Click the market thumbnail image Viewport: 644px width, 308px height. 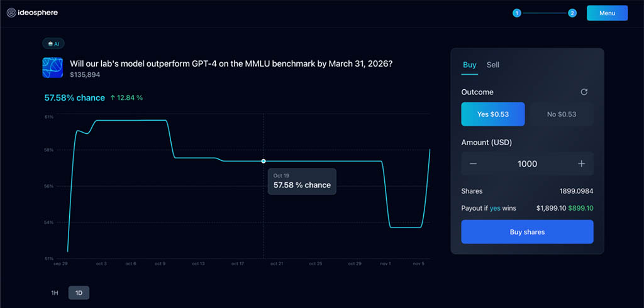click(52, 68)
